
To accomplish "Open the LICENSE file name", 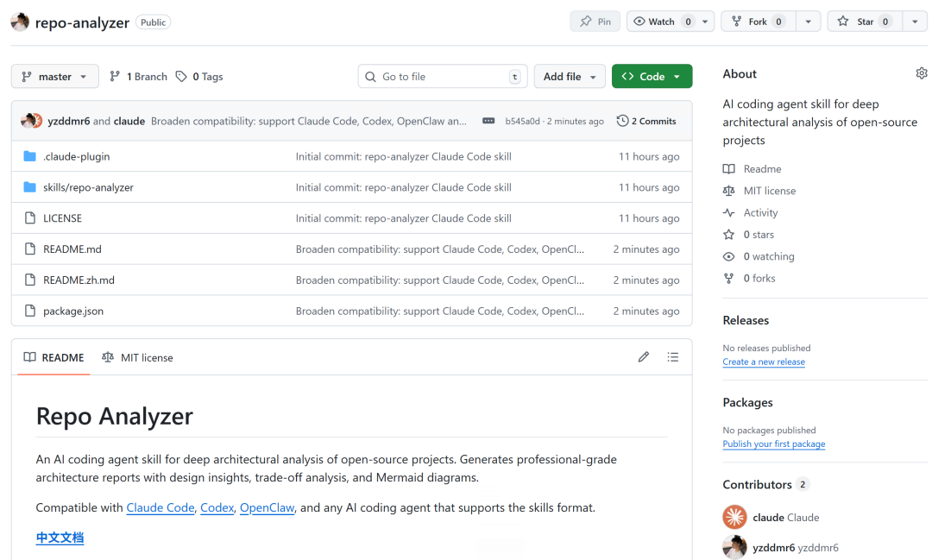I will 62,218.
